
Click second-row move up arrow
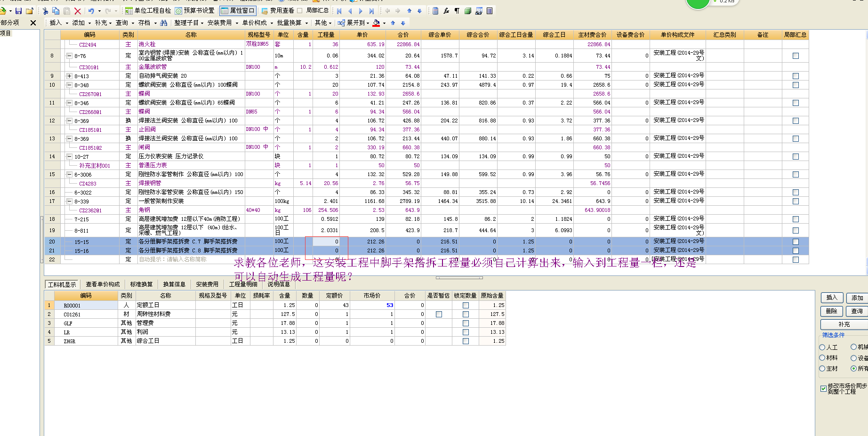pyautogui.click(x=393, y=23)
